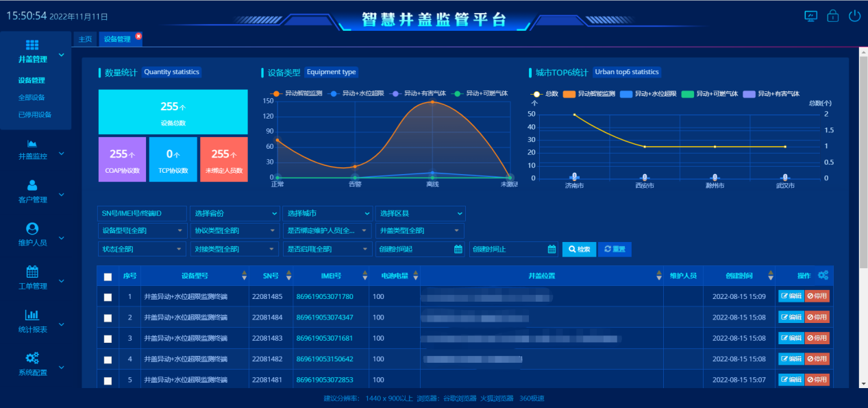
Task: Toggle 异动智能监测 orange legend swatch
Action: 569,93
